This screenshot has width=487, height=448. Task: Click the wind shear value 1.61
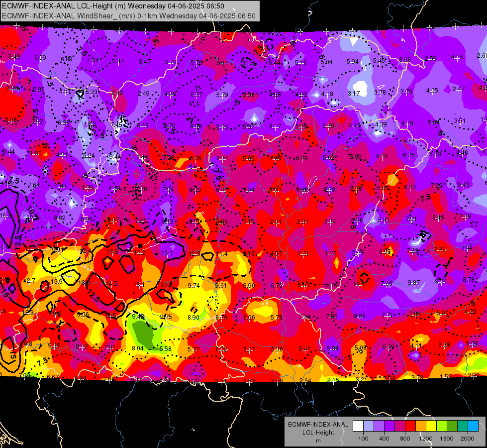pos(303,254)
